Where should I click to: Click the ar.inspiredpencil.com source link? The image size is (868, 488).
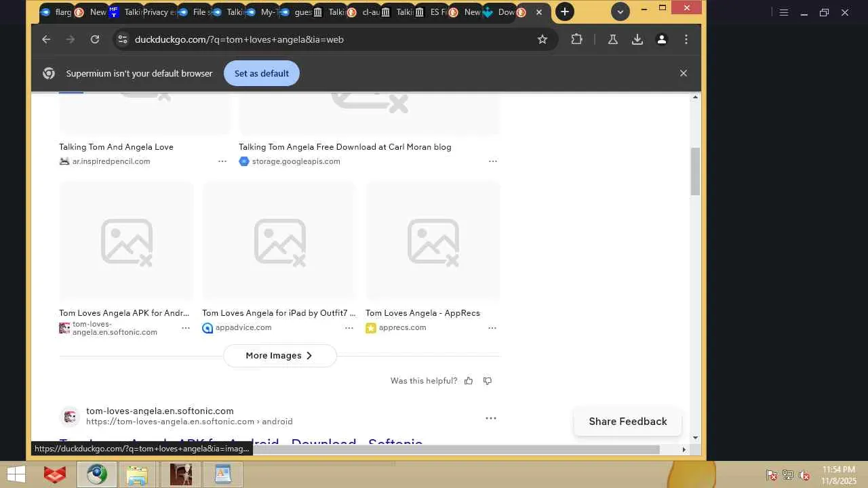111,161
